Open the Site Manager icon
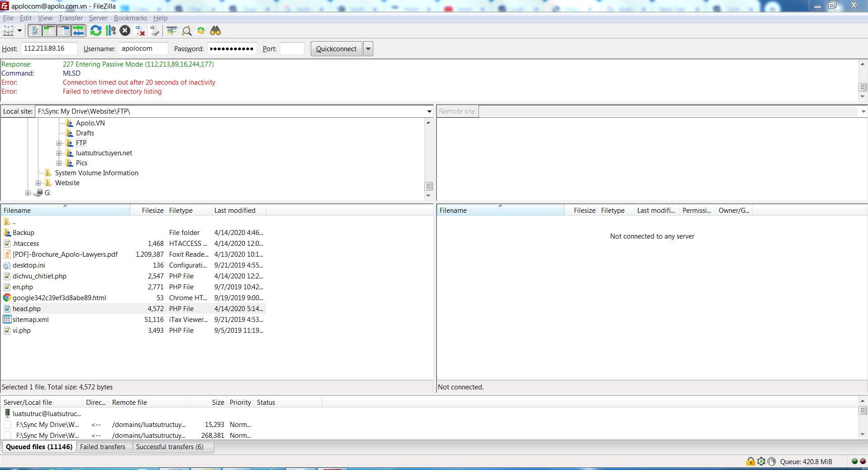868x470 pixels. click(8, 31)
